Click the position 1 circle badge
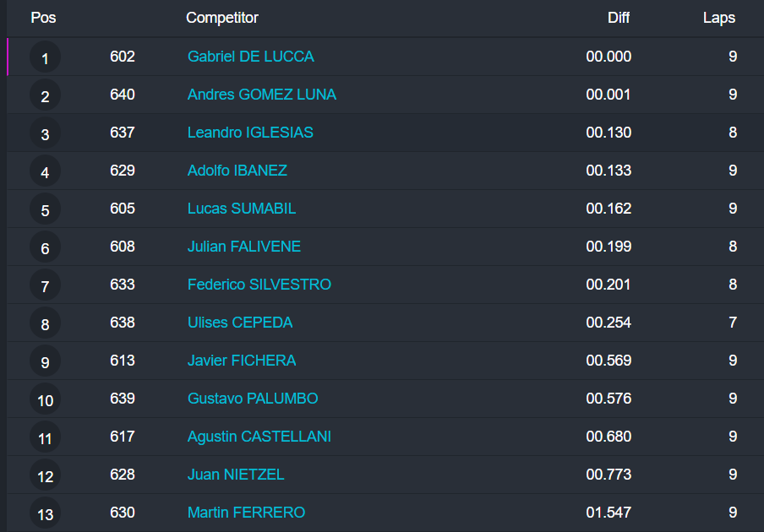The width and height of the screenshot is (764, 532). click(x=45, y=57)
